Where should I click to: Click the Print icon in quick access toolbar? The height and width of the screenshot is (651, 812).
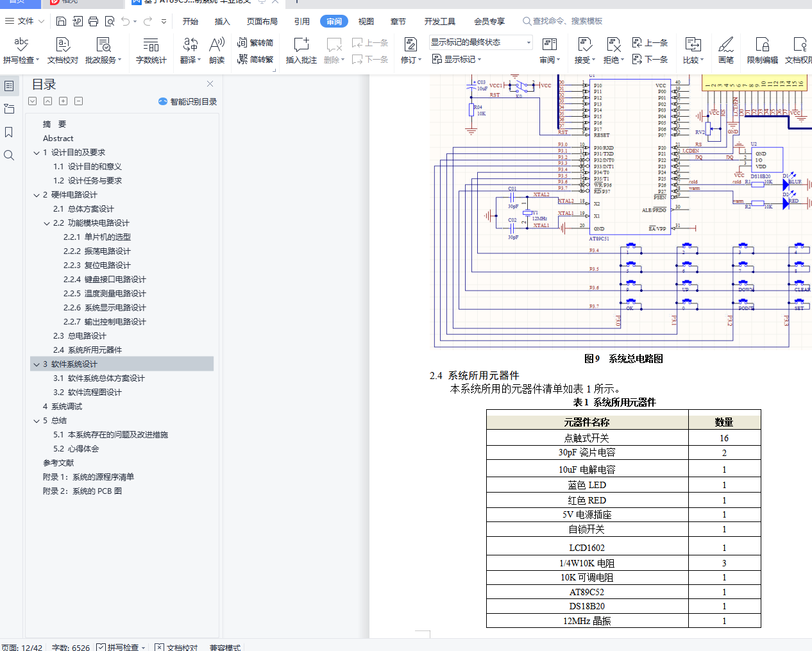pyautogui.click(x=93, y=21)
